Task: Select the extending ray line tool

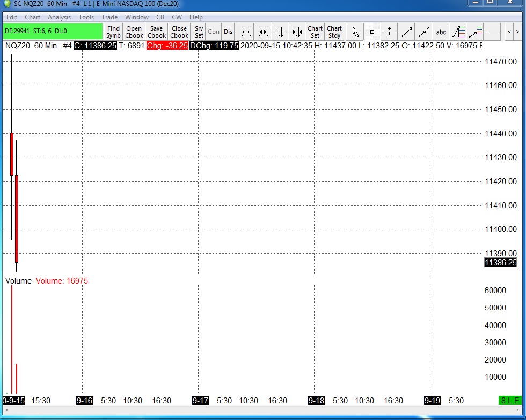Action: 423,32
